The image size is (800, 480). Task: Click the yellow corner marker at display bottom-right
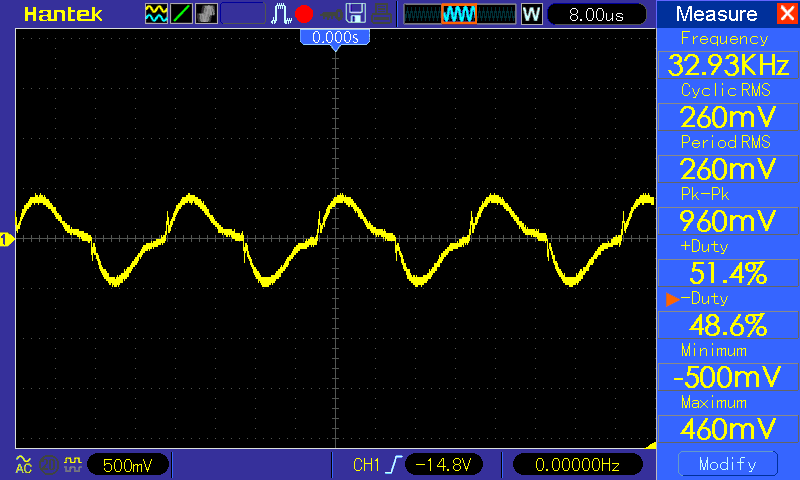pos(651,445)
